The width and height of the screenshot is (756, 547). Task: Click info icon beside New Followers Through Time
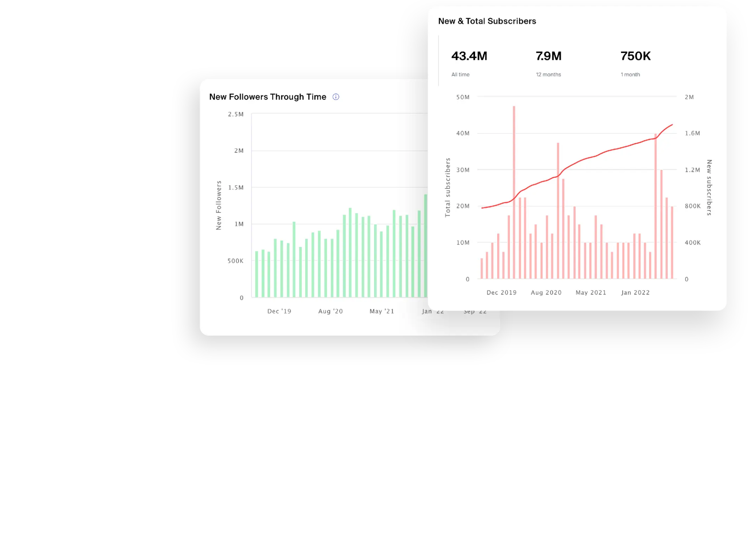(336, 97)
